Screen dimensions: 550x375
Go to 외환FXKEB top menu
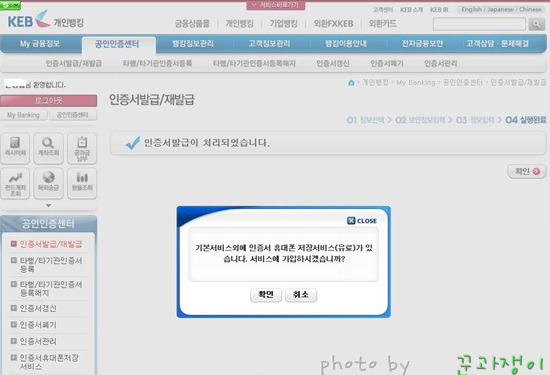click(x=333, y=24)
